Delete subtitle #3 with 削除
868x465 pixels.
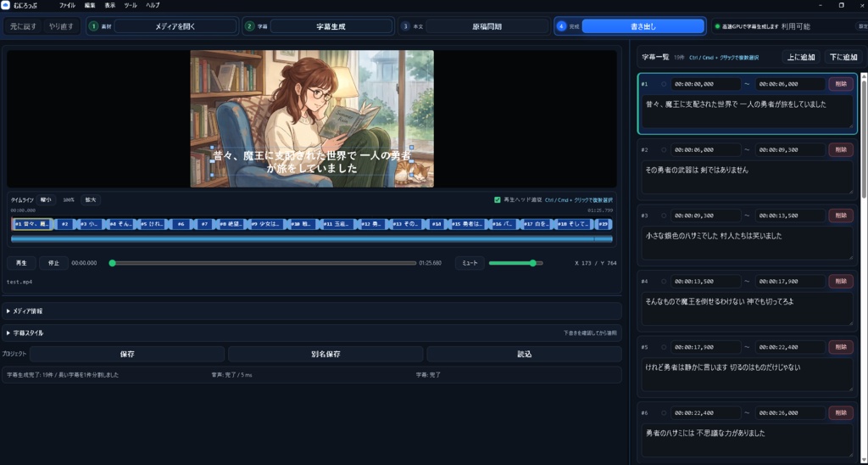pyautogui.click(x=840, y=216)
